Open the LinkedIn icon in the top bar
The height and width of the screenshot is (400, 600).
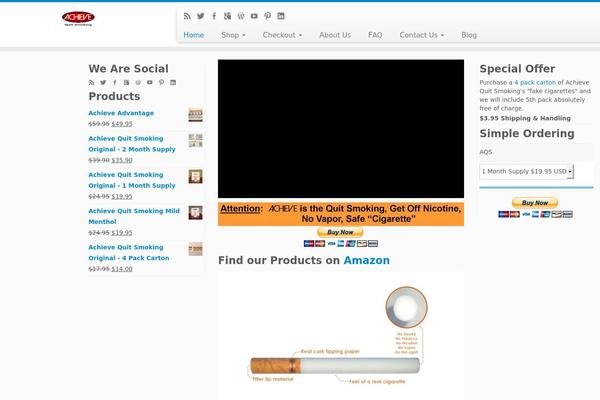(x=281, y=16)
